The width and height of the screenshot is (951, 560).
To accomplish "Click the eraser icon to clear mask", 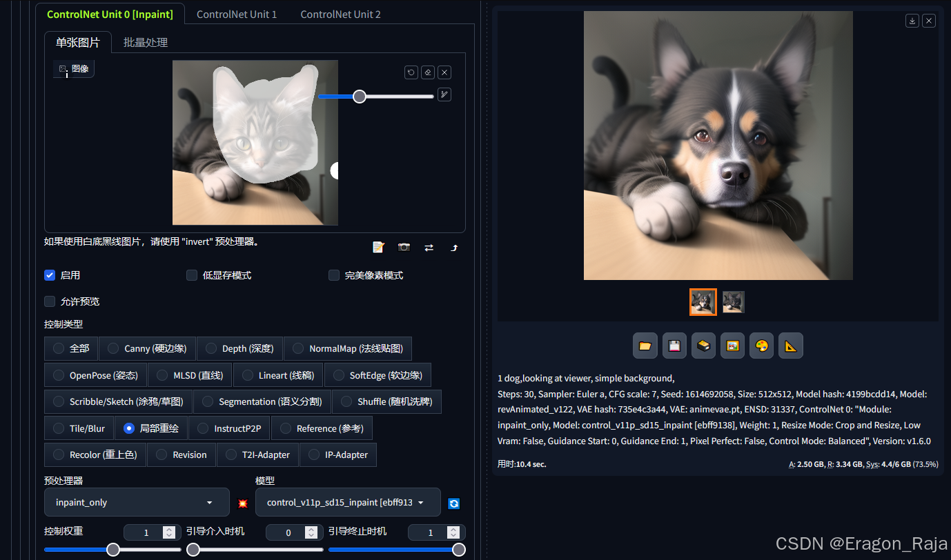I will coord(428,72).
